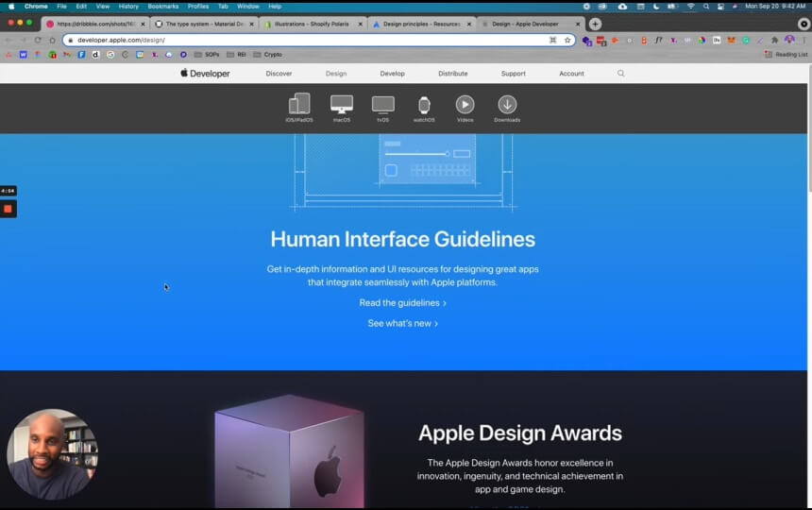Click the page vertical scrollbar thumb
Screen dimensions: 812x510
click(x=809, y=128)
